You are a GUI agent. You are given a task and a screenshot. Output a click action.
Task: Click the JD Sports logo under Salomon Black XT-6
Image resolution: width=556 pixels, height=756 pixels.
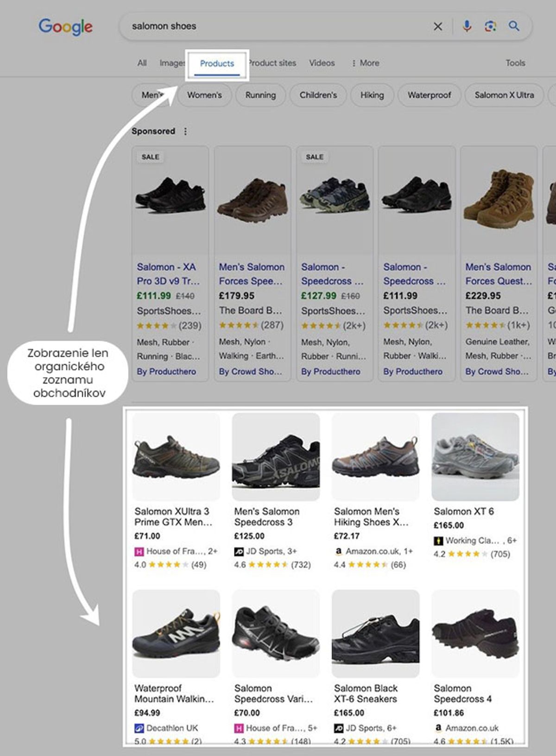tap(339, 728)
